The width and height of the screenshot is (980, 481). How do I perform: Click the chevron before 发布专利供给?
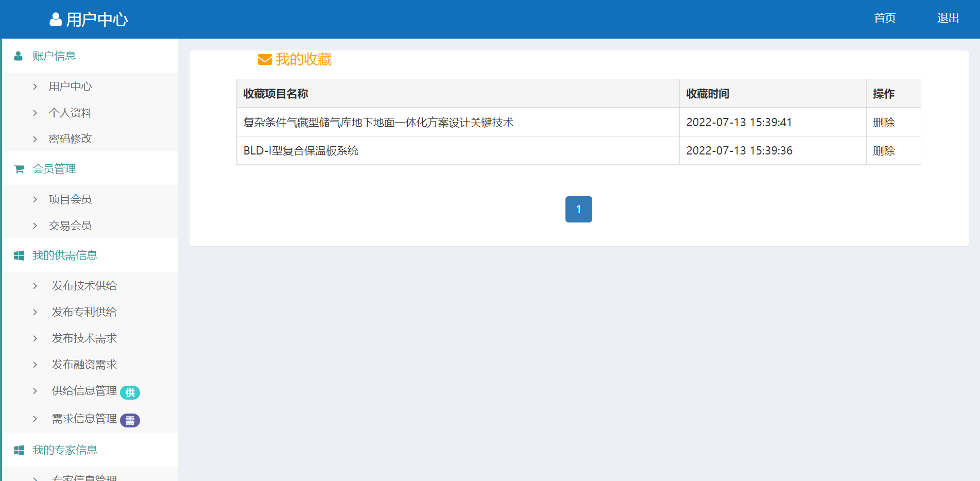click(x=35, y=312)
